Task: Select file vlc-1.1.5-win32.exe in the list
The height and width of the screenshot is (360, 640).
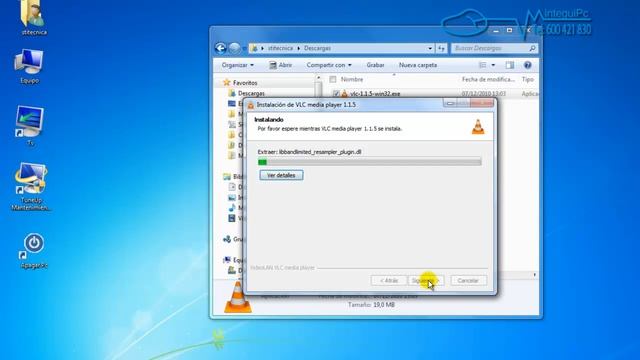Action: coord(375,93)
